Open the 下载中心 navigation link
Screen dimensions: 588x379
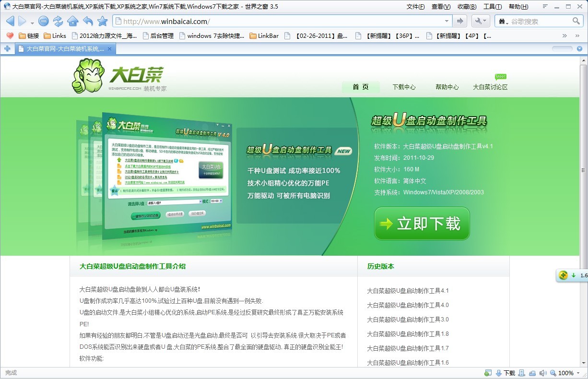pos(404,87)
